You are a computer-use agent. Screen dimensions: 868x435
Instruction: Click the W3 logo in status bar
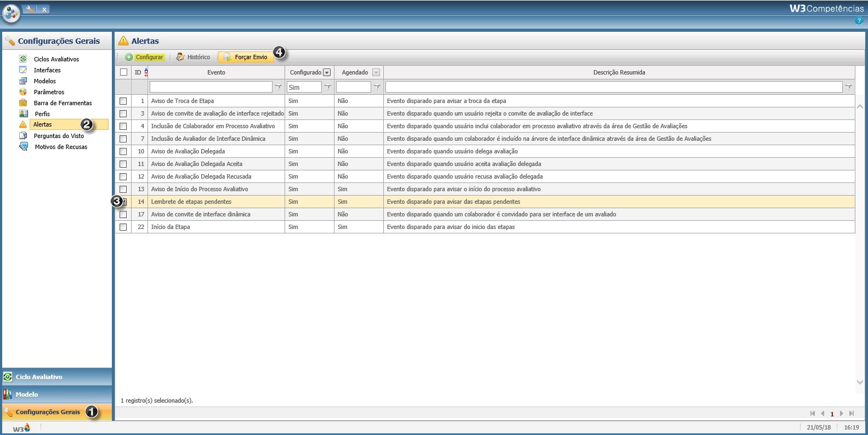click(x=21, y=428)
